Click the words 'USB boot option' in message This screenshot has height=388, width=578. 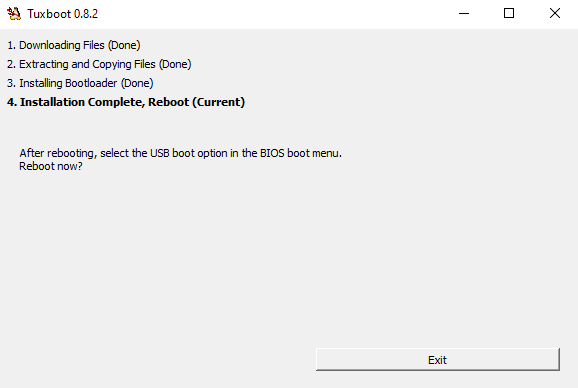(x=189, y=153)
